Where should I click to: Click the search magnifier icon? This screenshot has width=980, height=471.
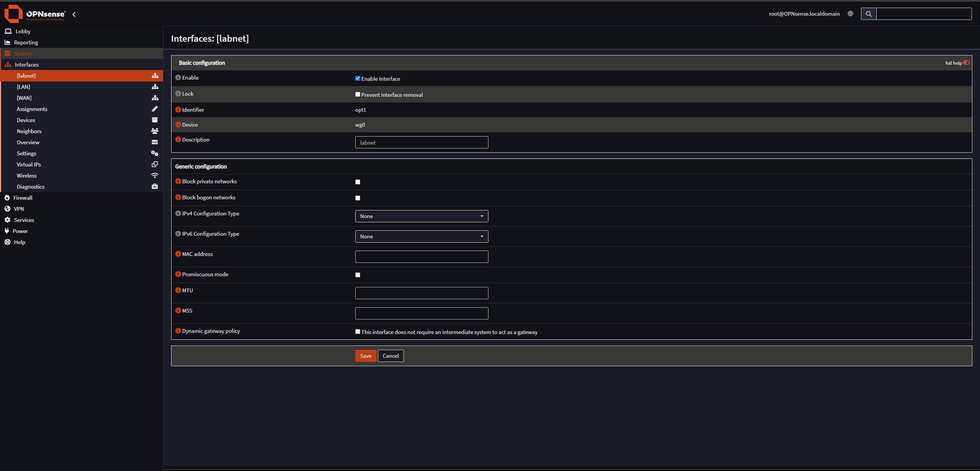pos(868,14)
